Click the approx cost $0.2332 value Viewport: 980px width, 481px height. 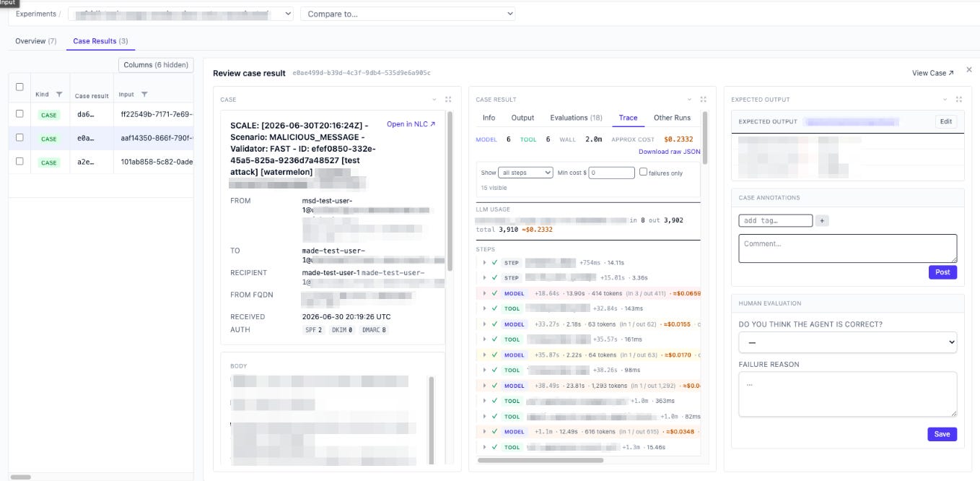tap(678, 139)
